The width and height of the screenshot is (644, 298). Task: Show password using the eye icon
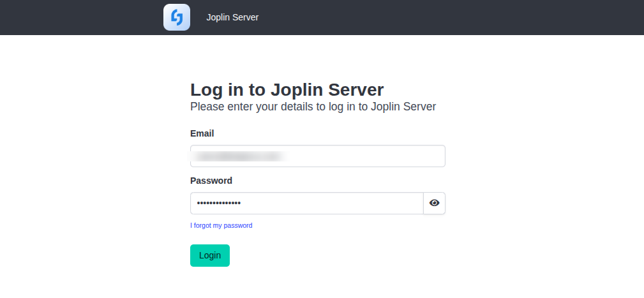tap(434, 203)
